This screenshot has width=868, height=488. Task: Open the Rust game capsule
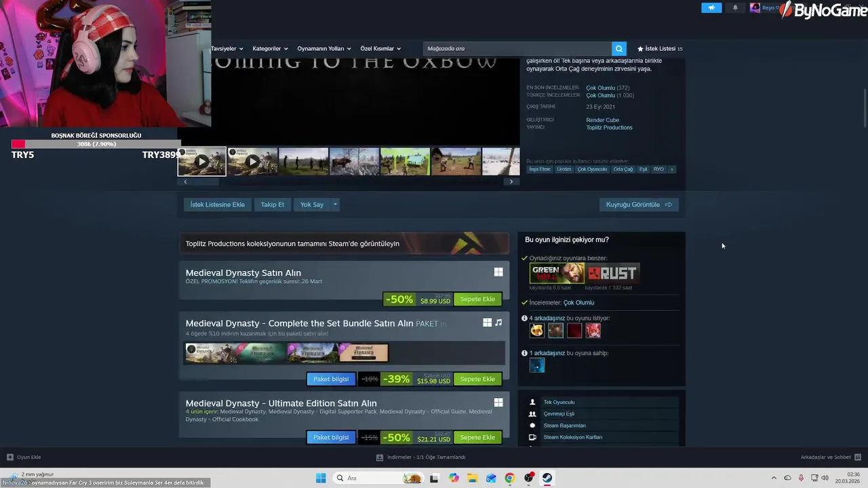coord(612,273)
